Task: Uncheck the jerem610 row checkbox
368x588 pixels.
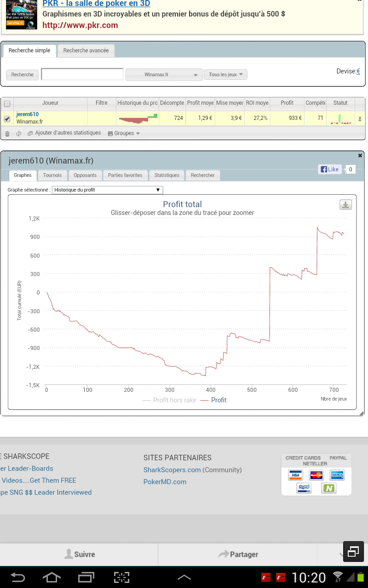Action: [x=7, y=119]
